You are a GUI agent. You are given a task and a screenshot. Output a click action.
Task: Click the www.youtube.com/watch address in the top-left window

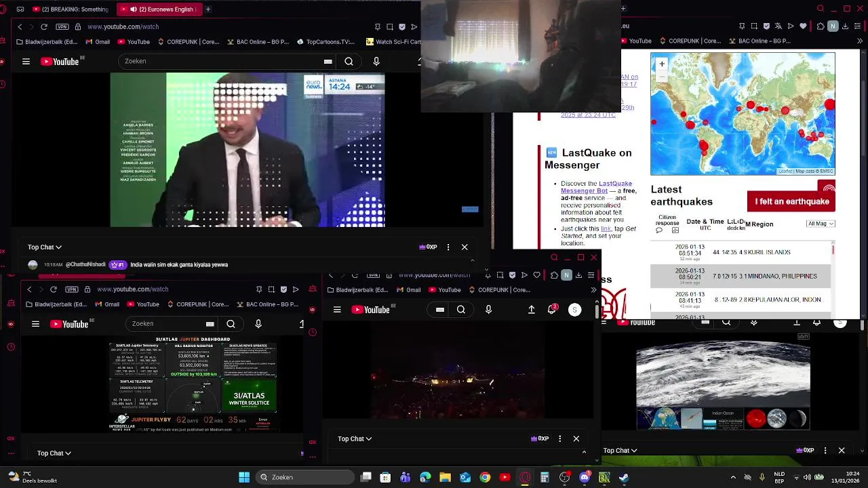pos(123,26)
